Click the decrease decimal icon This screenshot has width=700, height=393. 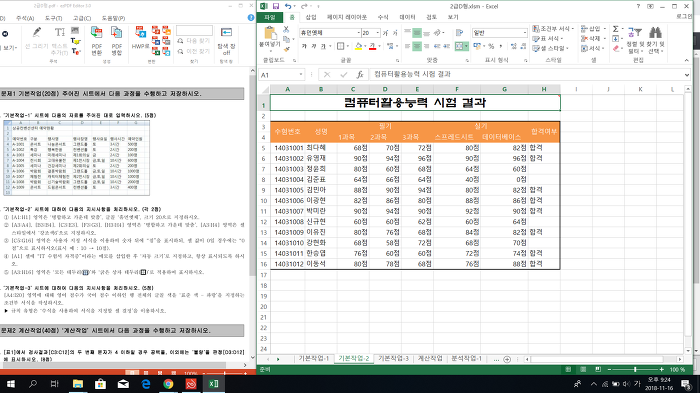tap(524, 46)
